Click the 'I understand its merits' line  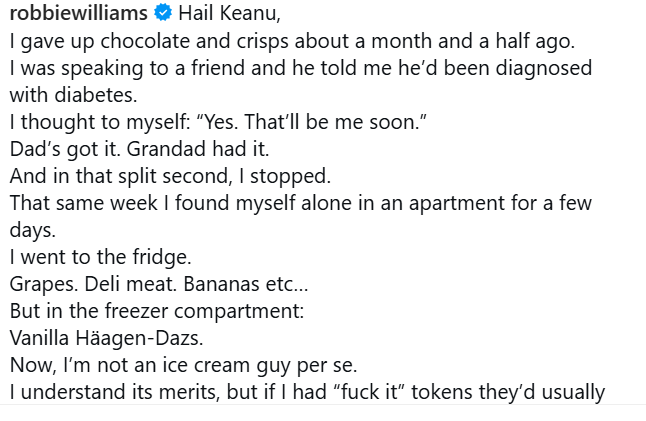pyautogui.click(x=307, y=392)
